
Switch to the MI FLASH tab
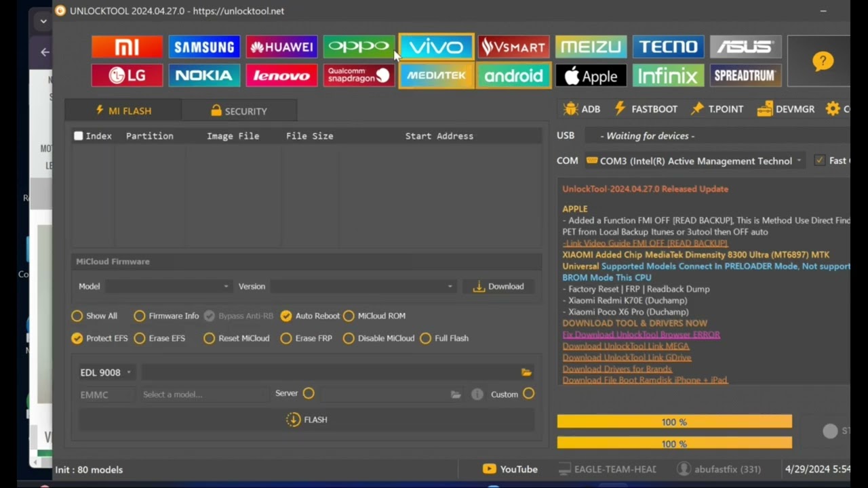click(x=123, y=110)
